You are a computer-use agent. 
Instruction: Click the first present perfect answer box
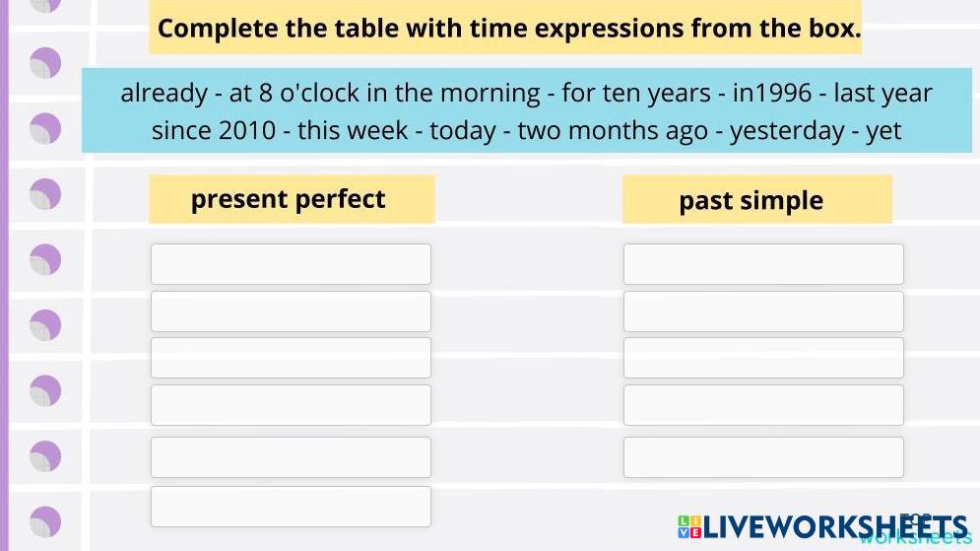tap(291, 264)
